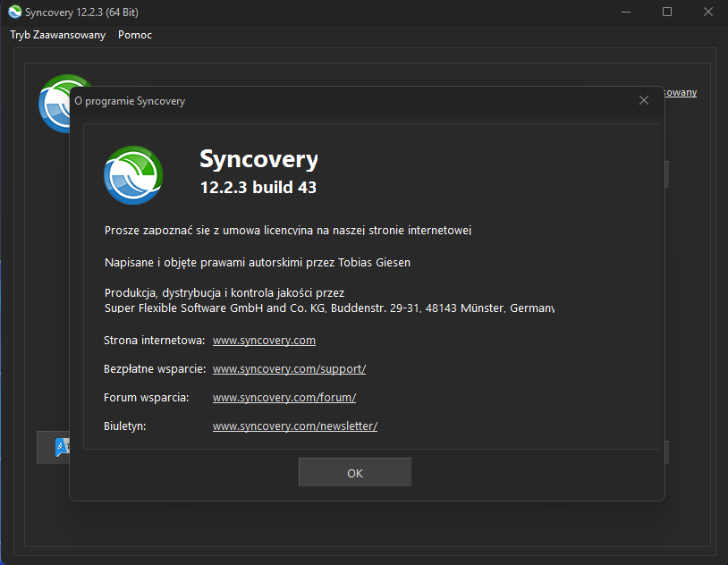Click the 'Produkcja, dystrybucja i kontrola jakości' line
728x565 pixels.
pos(224,293)
